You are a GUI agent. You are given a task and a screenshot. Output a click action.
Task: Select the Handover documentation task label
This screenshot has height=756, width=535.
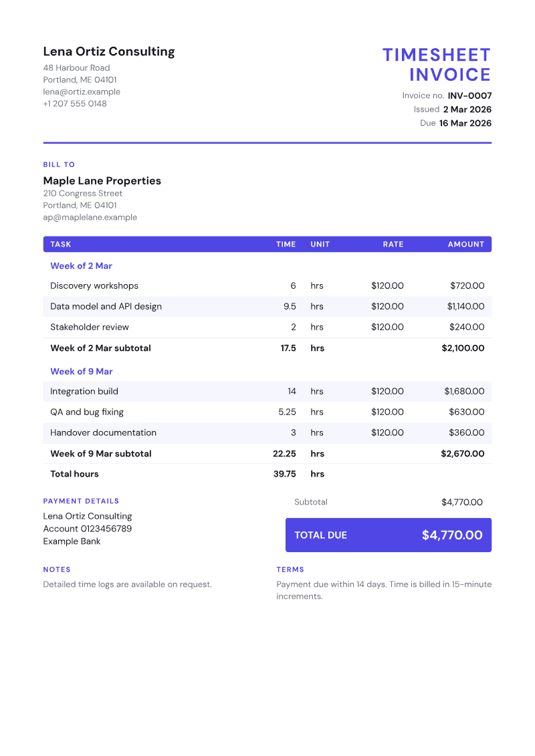103,433
